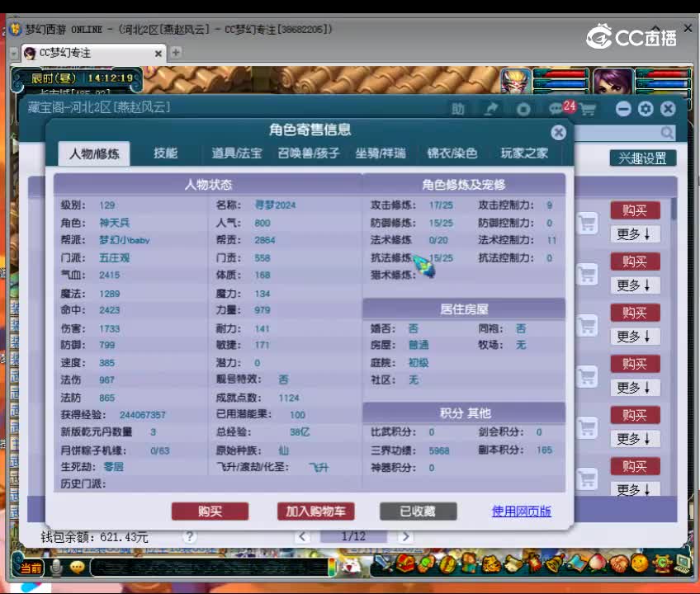Click the 已收藏 button
Screen dimensions: 700x594
click(x=418, y=511)
